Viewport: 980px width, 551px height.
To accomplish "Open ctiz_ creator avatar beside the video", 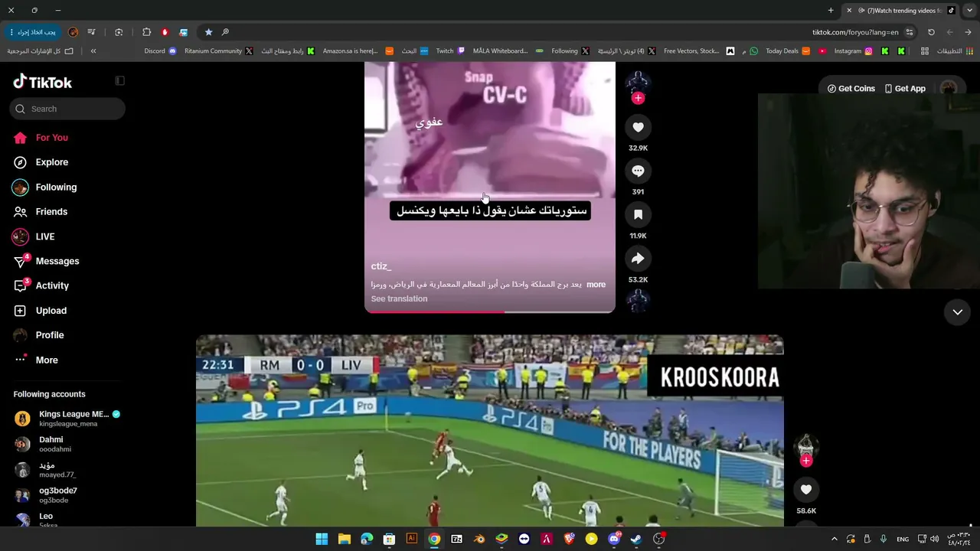I will (638, 82).
